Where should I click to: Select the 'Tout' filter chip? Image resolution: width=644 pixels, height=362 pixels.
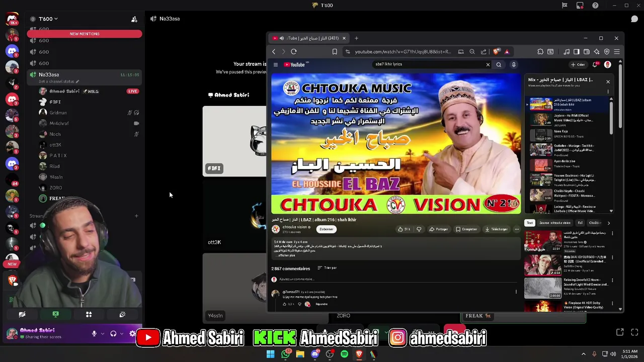click(530, 223)
